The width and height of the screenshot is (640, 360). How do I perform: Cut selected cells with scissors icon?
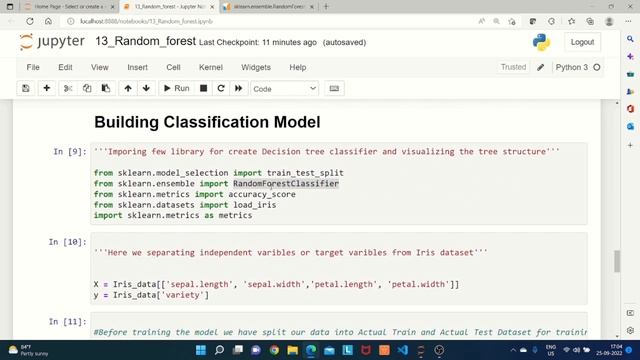pyautogui.click(x=68, y=89)
